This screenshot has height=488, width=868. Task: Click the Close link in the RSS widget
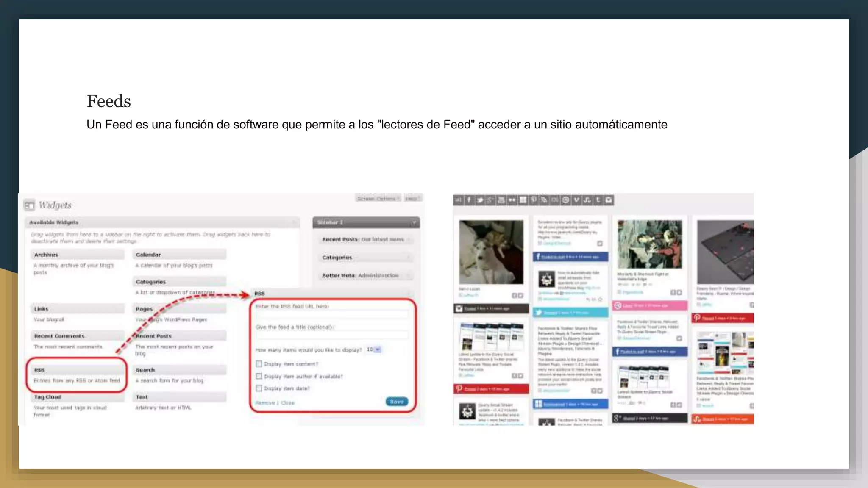(x=287, y=403)
